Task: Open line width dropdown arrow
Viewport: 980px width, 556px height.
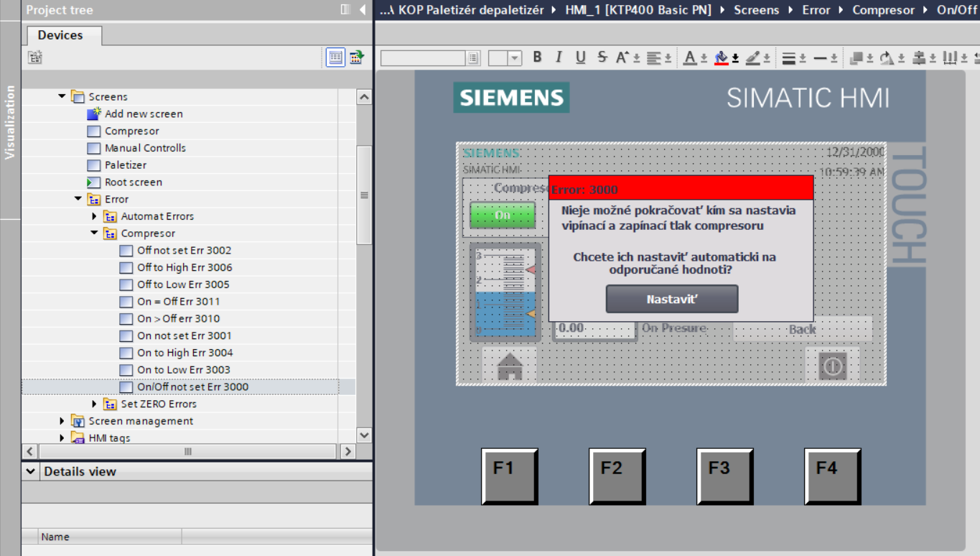Action: pyautogui.click(x=803, y=58)
